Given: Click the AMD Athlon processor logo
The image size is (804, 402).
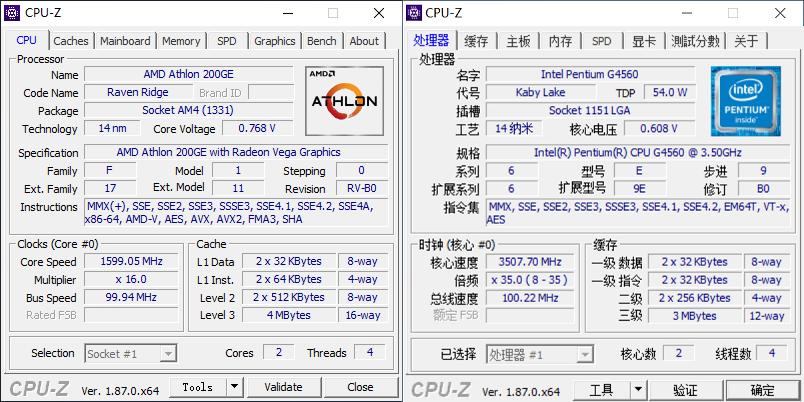Looking at the screenshot, I should coord(344,100).
